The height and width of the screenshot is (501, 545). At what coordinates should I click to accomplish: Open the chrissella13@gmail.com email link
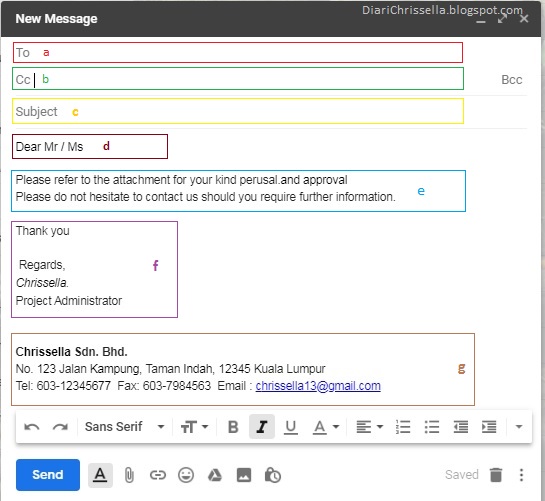tap(318, 386)
